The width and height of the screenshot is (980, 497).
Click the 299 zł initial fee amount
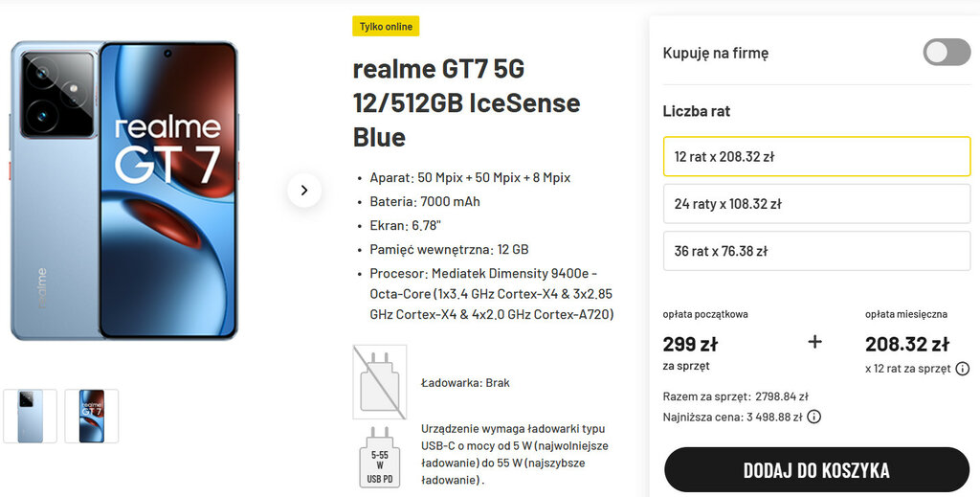pos(689,344)
